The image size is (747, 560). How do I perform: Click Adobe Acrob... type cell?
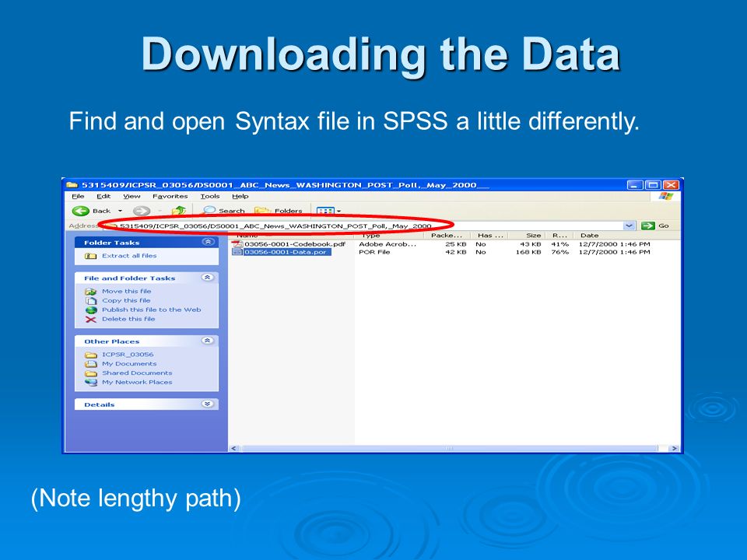(x=388, y=243)
